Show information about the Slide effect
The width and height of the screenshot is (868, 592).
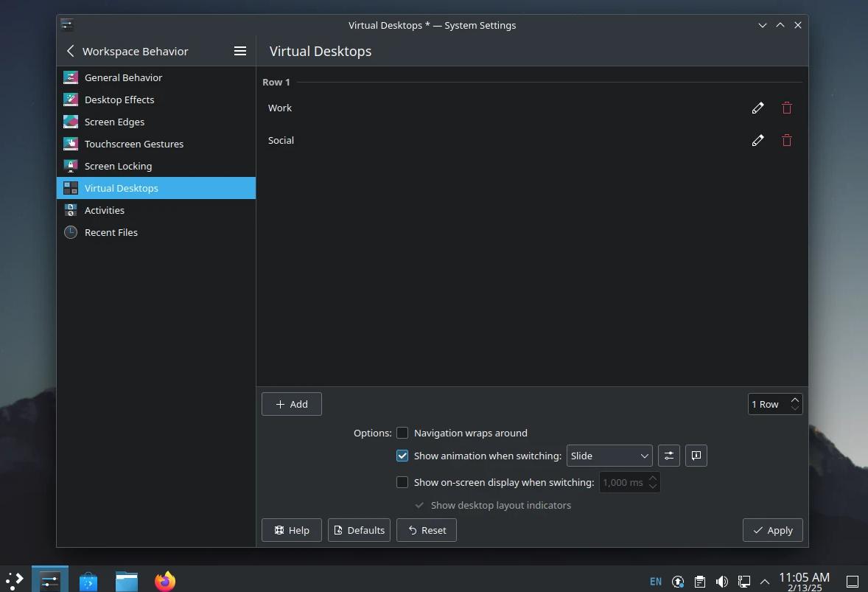696,456
